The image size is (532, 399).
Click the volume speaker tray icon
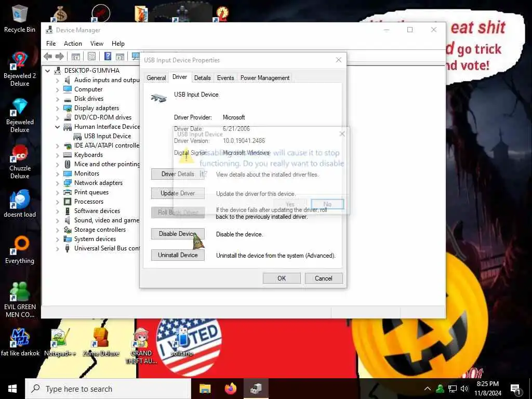click(x=464, y=389)
